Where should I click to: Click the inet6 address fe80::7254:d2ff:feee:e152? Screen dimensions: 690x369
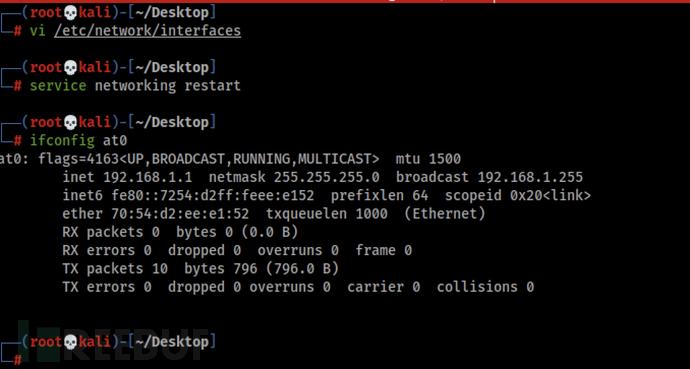coord(213,195)
